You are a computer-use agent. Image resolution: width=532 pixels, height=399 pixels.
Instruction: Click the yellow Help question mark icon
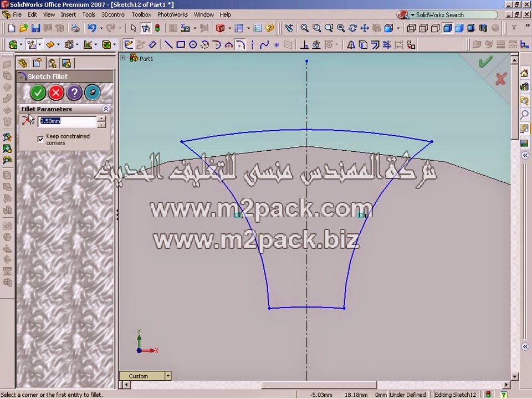(270, 28)
